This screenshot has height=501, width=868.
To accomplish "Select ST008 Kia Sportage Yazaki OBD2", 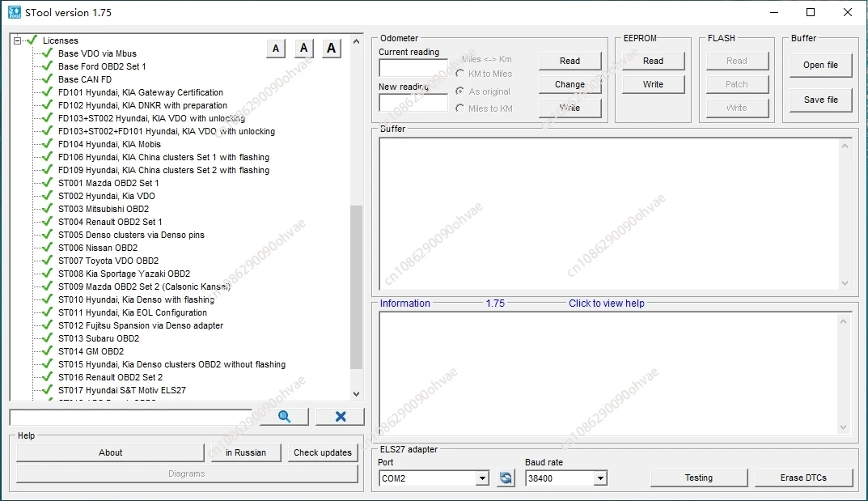I will point(124,274).
